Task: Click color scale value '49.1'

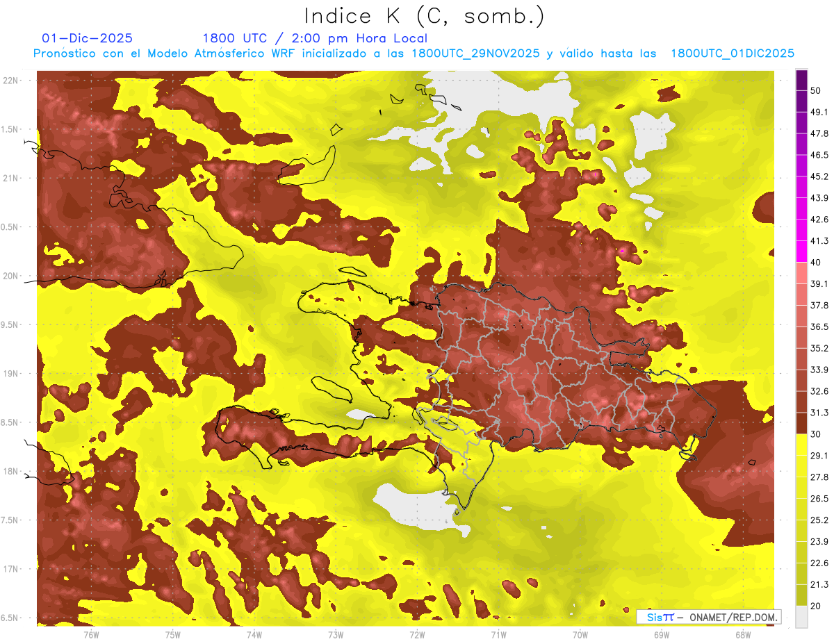Action: 819,112
